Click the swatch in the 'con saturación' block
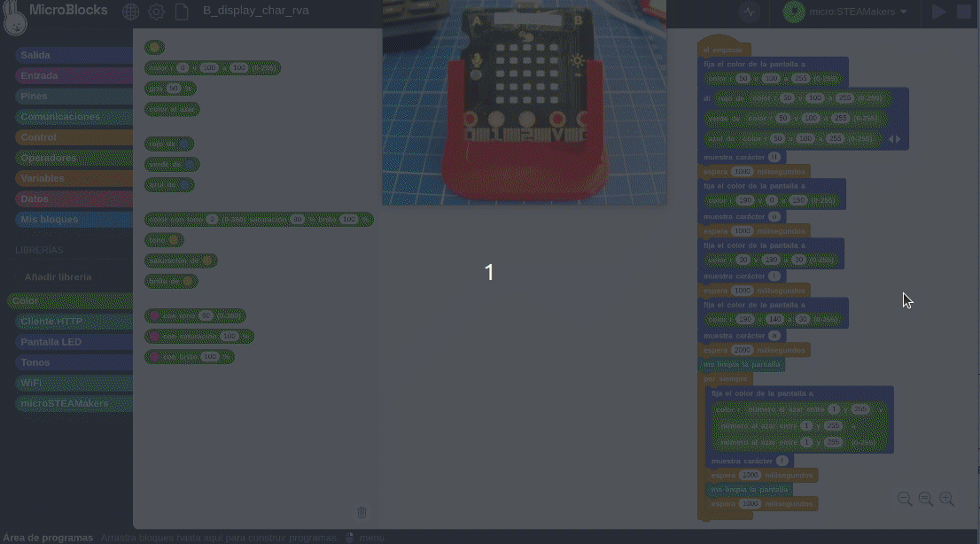Viewport: 980px width, 544px height. tap(154, 337)
